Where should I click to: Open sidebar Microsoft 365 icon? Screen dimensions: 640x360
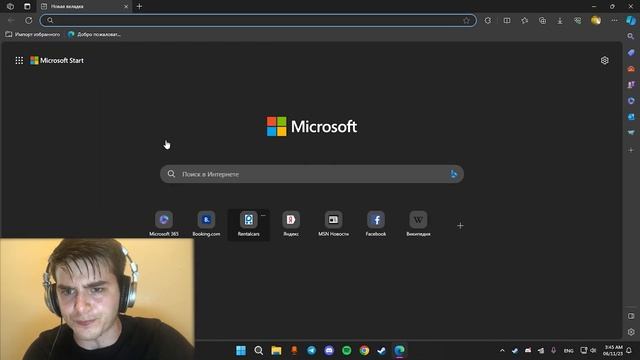click(631, 100)
